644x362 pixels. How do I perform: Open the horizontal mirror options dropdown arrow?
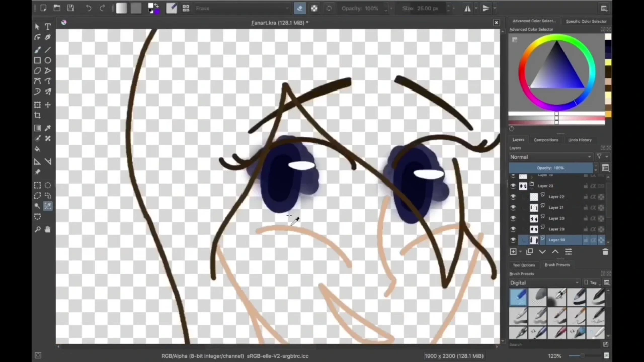pos(476,8)
